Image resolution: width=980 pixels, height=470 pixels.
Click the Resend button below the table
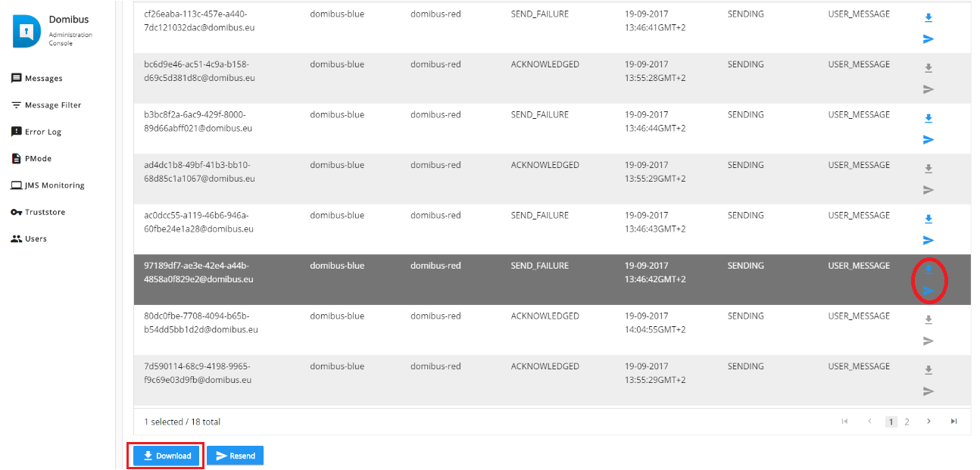[x=236, y=456]
